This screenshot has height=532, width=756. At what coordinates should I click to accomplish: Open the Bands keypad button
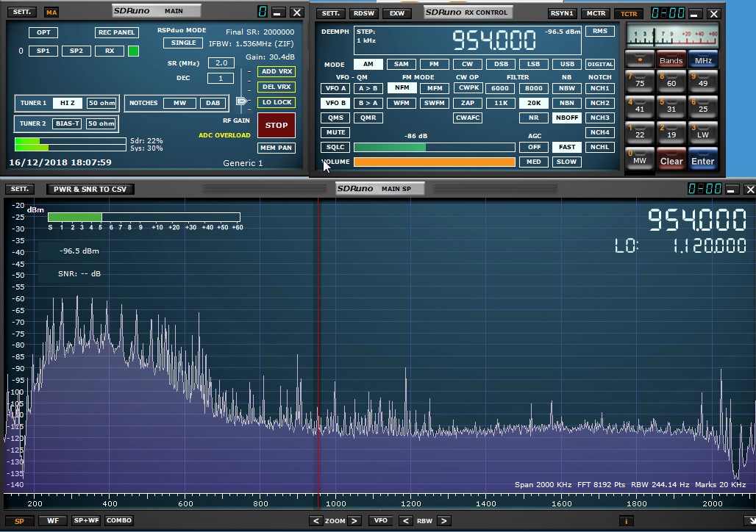point(671,60)
